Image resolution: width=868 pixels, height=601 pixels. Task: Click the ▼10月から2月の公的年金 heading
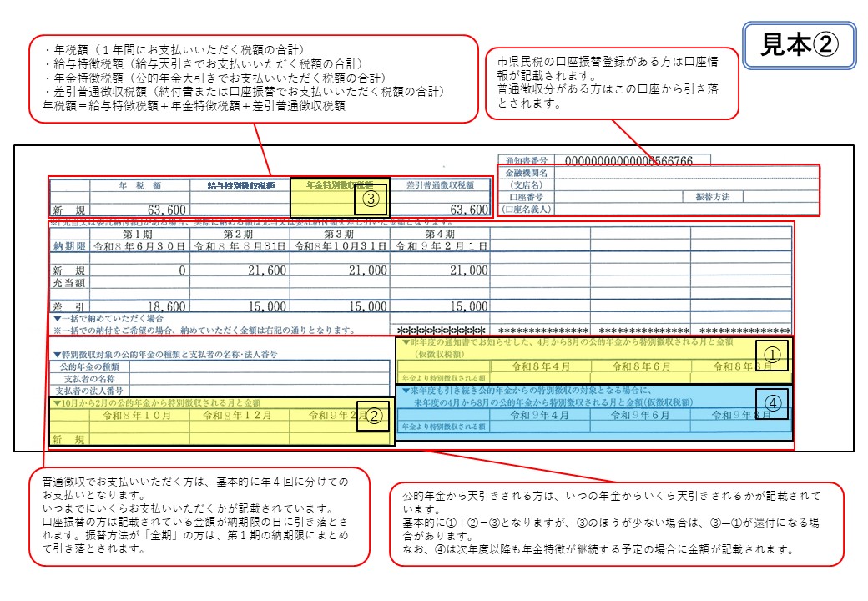pyautogui.click(x=155, y=403)
